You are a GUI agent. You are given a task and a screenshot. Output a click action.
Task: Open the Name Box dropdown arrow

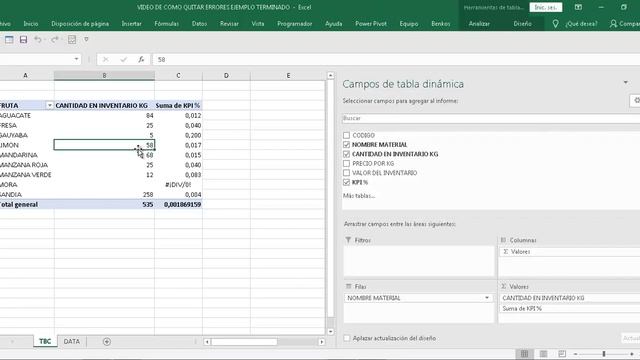[76, 59]
